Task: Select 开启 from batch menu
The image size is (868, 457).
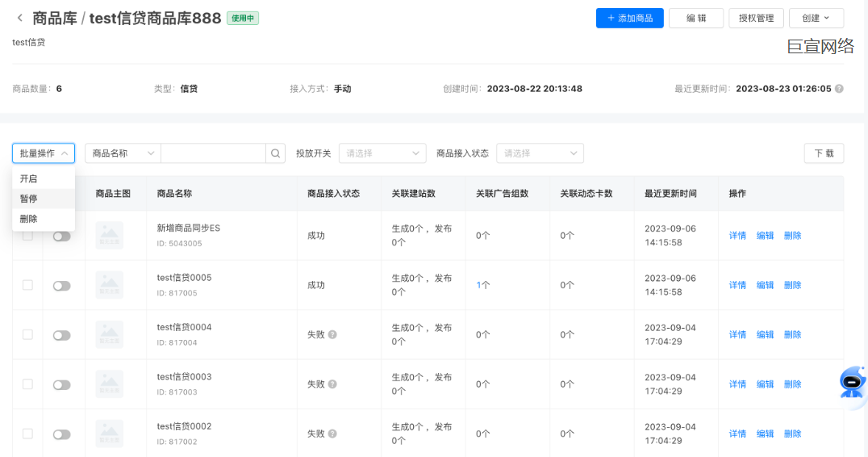Action: pos(44,179)
